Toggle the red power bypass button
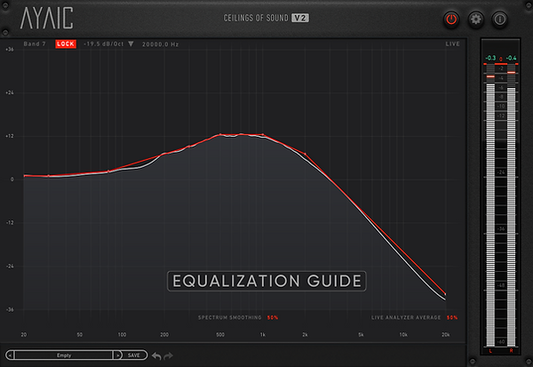 tap(451, 19)
